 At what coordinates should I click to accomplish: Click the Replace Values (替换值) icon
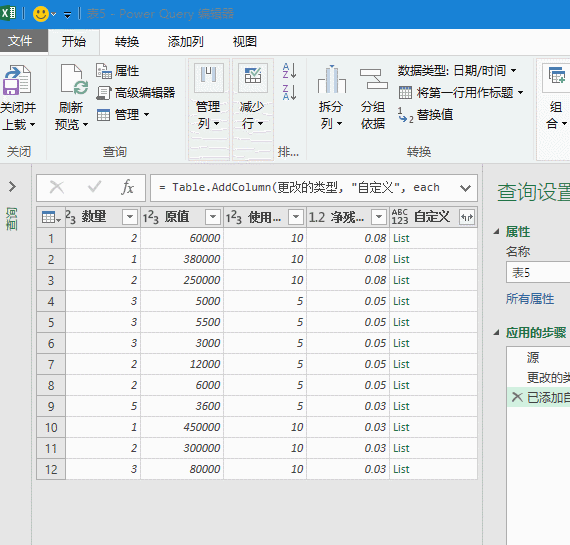click(406, 115)
